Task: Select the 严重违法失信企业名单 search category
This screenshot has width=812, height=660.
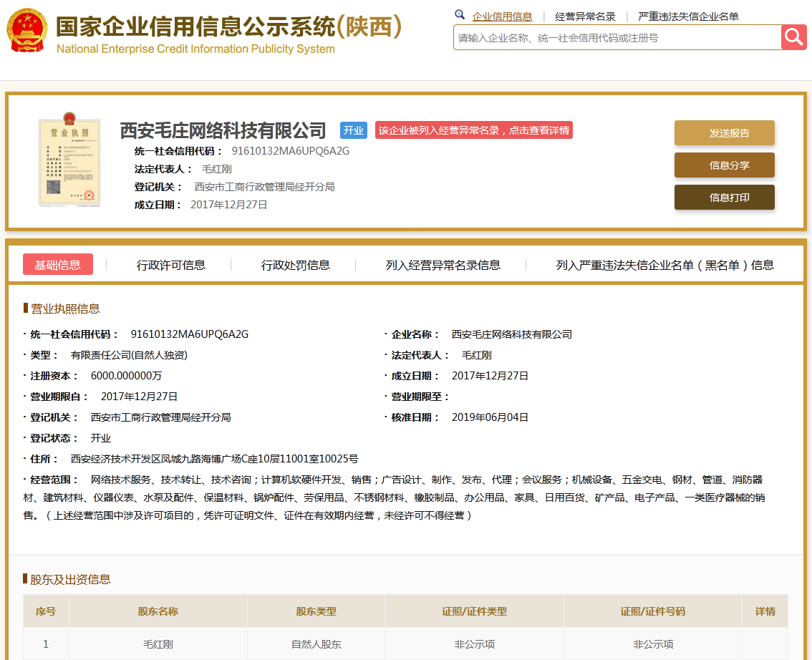Action: click(688, 16)
